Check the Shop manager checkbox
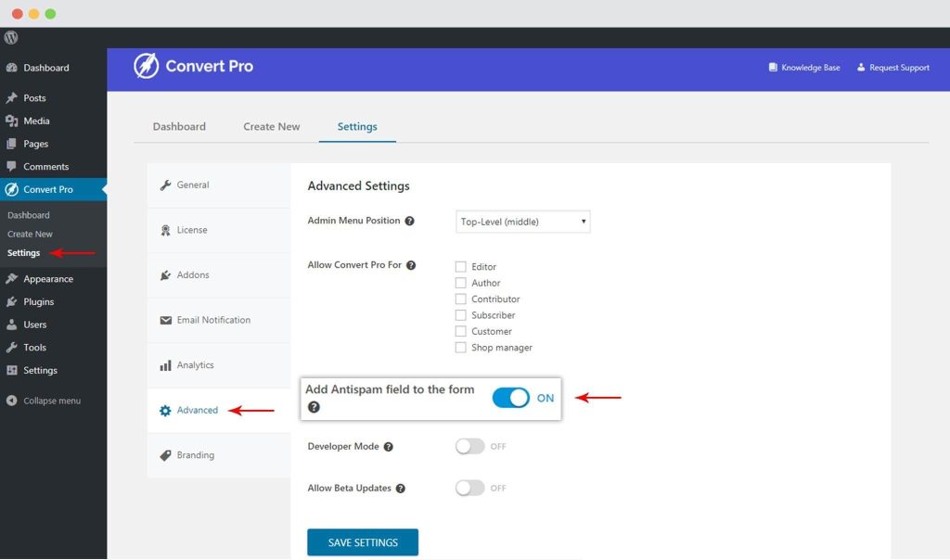This screenshot has width=950, height=560. 460,348
